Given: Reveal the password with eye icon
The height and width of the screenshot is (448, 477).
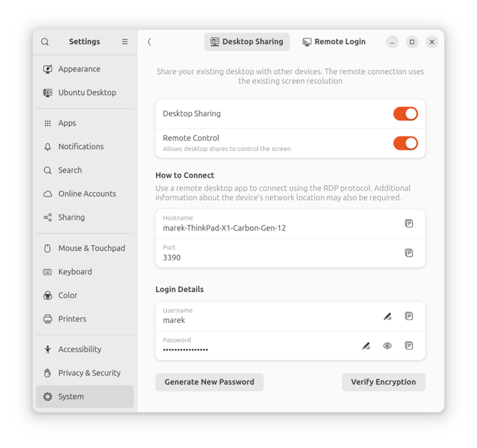Looking at the screenshot, I should [x=387, y=346].
